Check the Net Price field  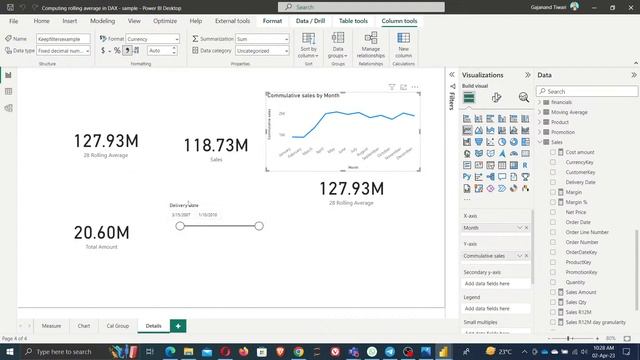point(553,212)
